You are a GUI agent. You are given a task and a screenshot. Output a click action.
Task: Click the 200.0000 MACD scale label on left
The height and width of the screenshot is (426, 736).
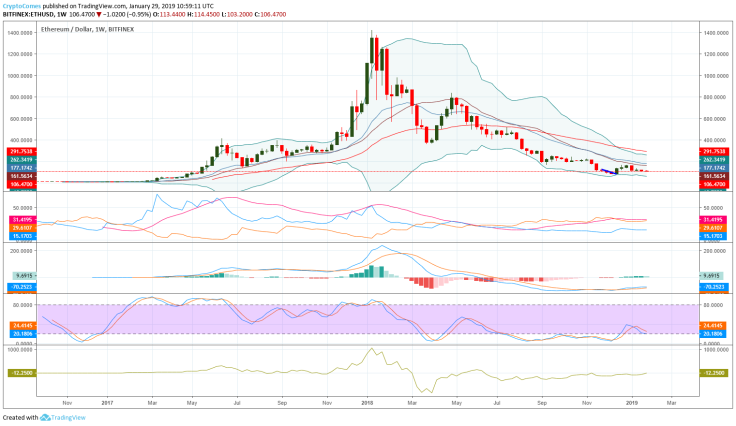click(x=22, y=251)
